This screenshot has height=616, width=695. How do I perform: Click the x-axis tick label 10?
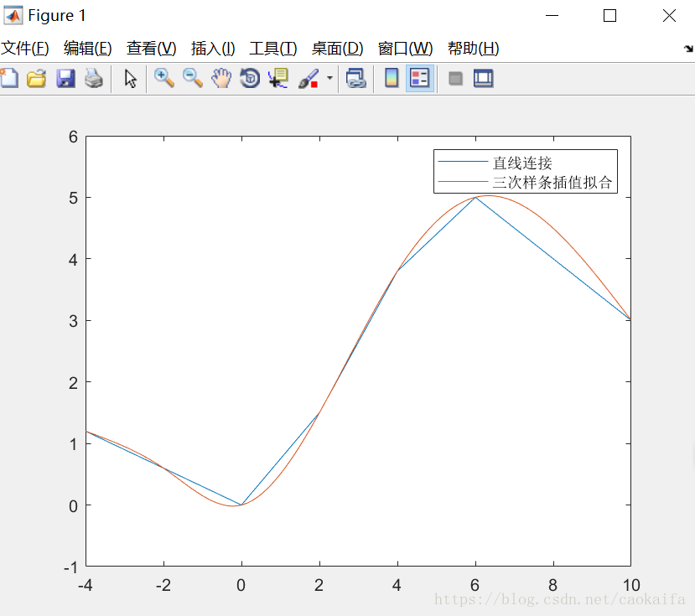tap(631, 586)
